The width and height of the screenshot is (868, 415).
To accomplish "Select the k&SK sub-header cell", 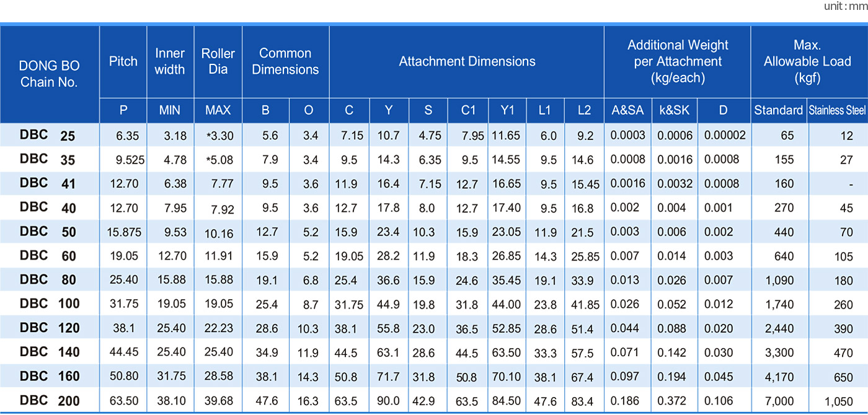I will coord(674,110).
